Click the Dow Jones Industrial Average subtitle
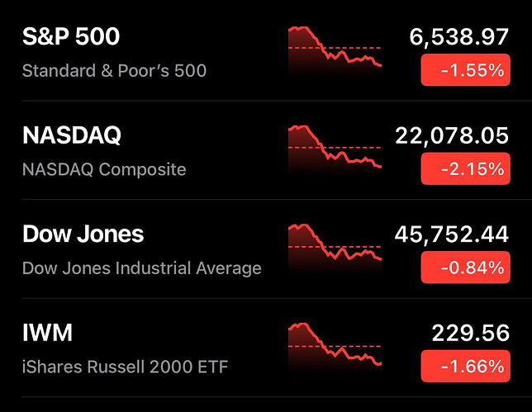Screen dimensions: 532x412 pos(142,268)
